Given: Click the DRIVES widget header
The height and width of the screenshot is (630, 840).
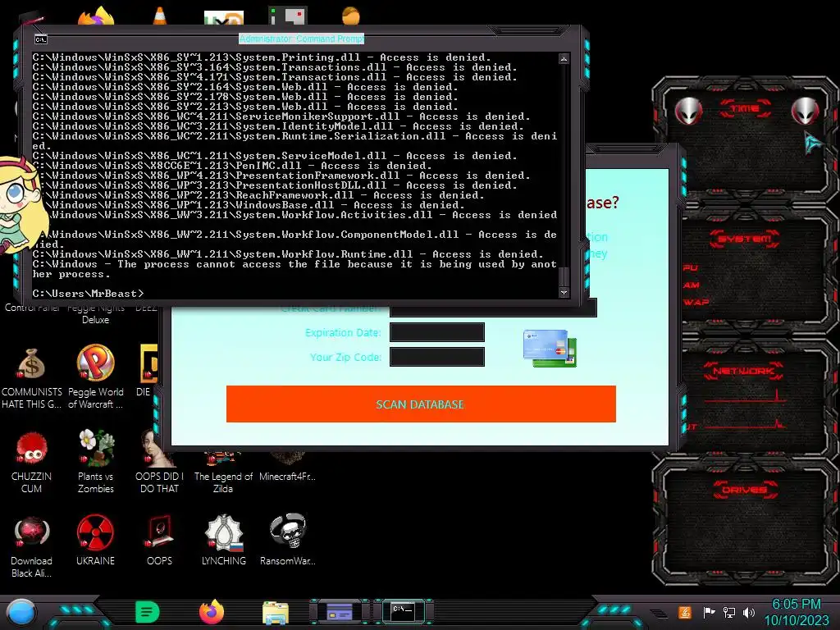Looking at the screenshot, I should pyautogui.click(x=744, y=490).
